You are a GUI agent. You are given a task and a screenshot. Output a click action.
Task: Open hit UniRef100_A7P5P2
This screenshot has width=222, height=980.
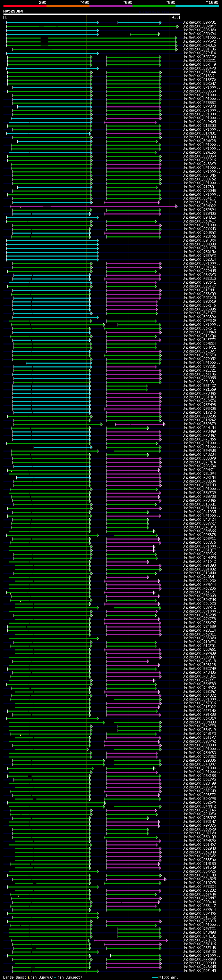pos(199,42)
